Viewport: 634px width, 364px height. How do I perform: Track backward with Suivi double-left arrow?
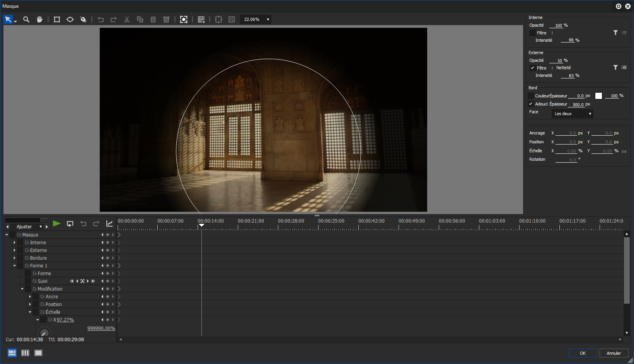click(x=72, y=281)
